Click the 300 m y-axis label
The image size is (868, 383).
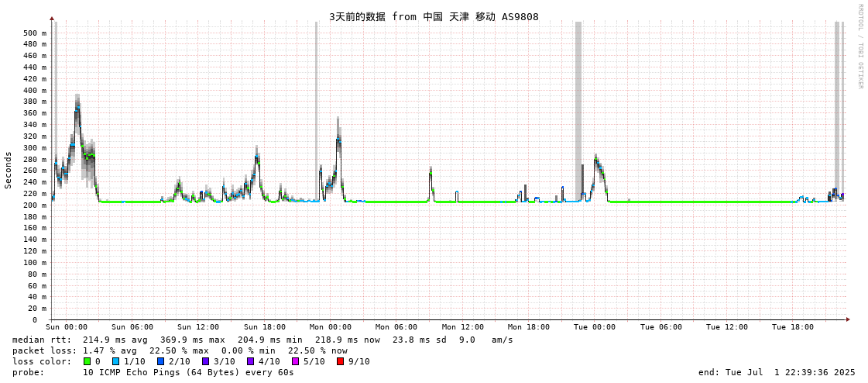point(34,147)
